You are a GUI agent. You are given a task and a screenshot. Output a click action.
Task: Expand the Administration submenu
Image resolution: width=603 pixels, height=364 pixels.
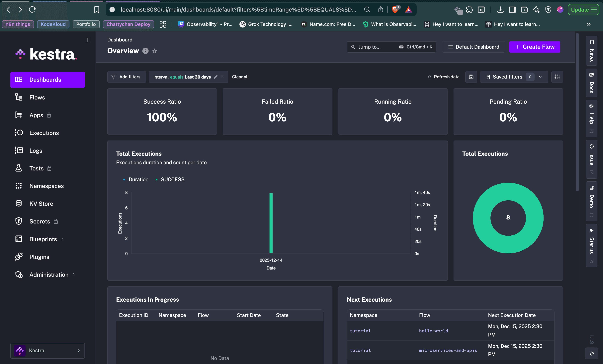[x=74, y=274]
